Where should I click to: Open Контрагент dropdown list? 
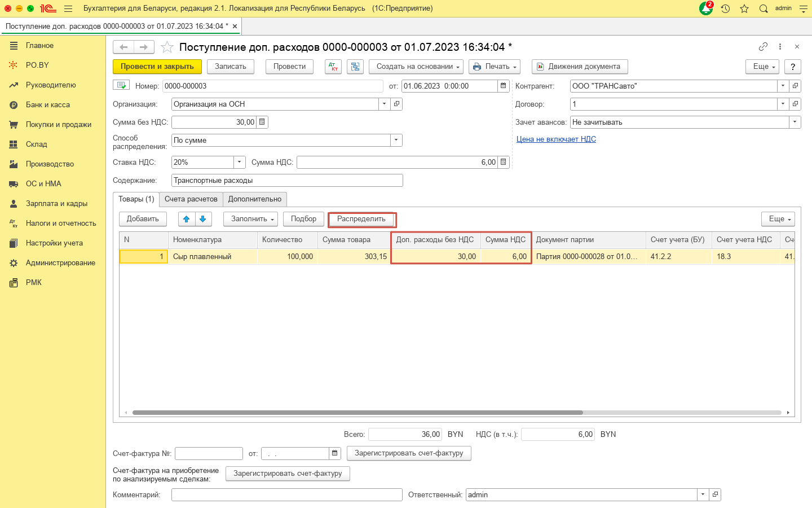[x=783, y=86]
